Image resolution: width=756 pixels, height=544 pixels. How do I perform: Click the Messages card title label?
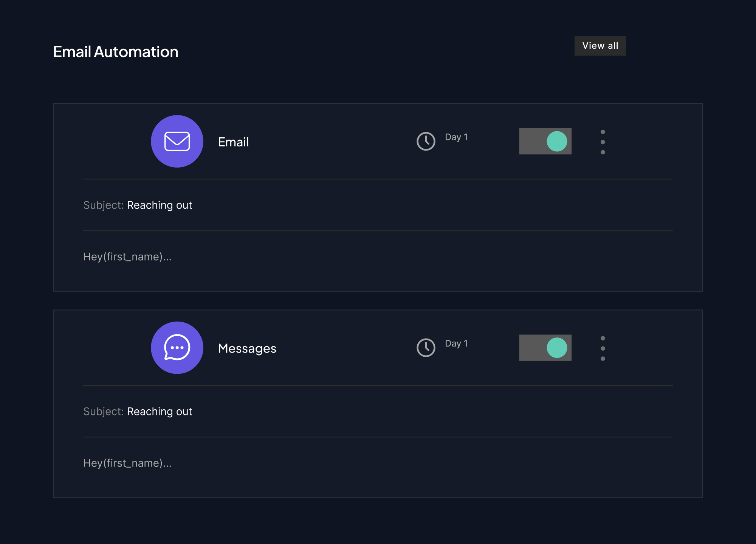coord(247,348)
